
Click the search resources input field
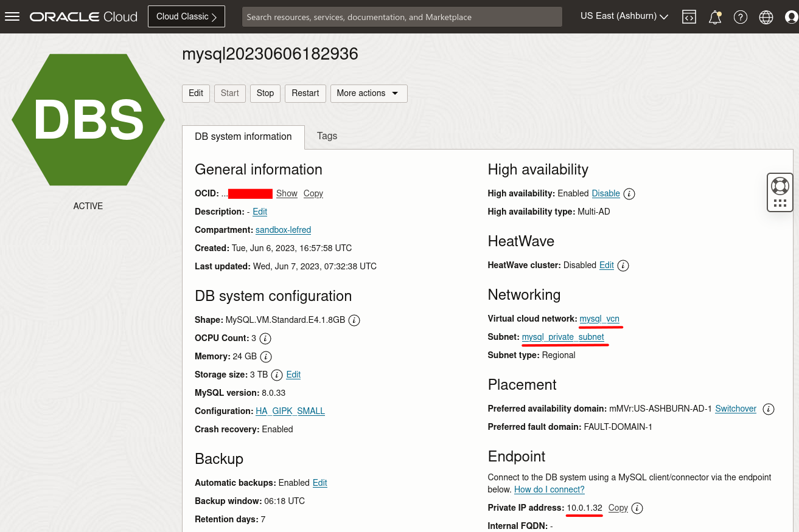point(402,16)
